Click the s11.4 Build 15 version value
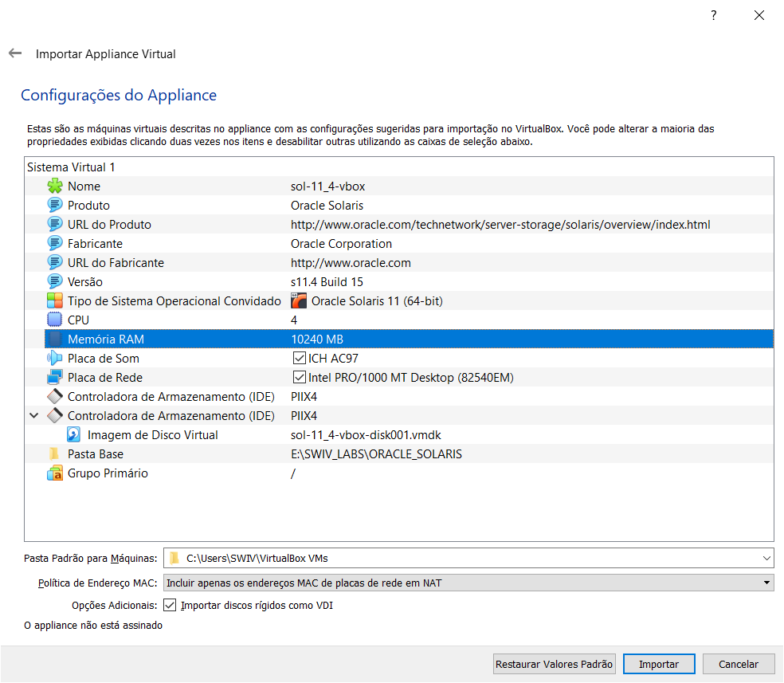784x683 pixels. click(x=327, y=282)
